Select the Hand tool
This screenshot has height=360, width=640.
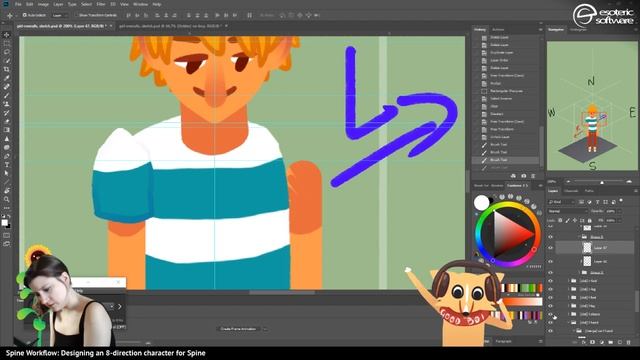(x=7, y=191)
